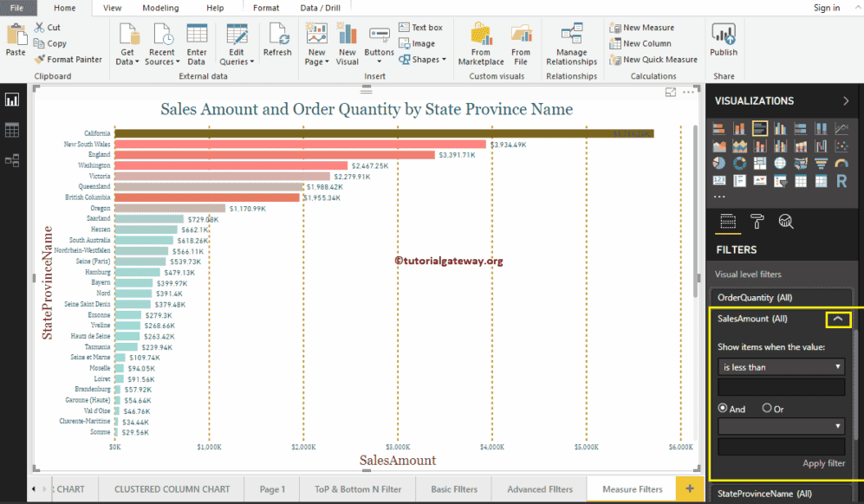Open the 'is less than' condition dropdown
This screenshot has width=864, height=504.
click(781, 367)
